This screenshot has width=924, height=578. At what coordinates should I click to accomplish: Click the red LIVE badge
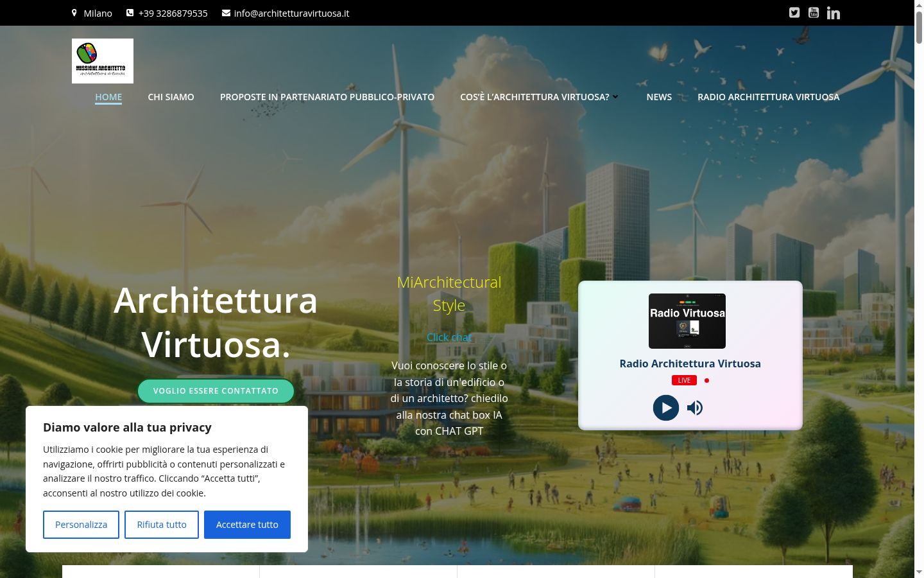click(x=684, y=380)
